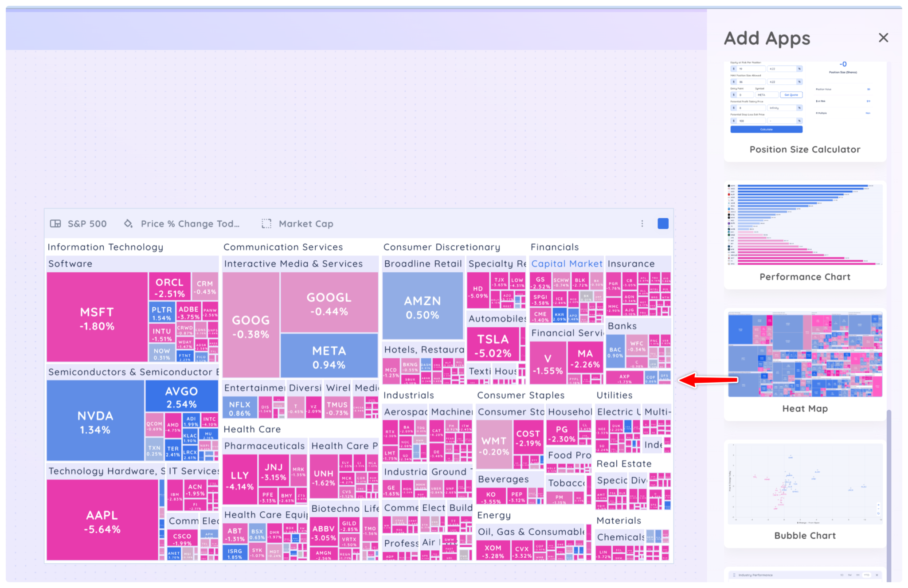Click the blue square style icon on heatmap toolbar

click(x=663, y=224)
